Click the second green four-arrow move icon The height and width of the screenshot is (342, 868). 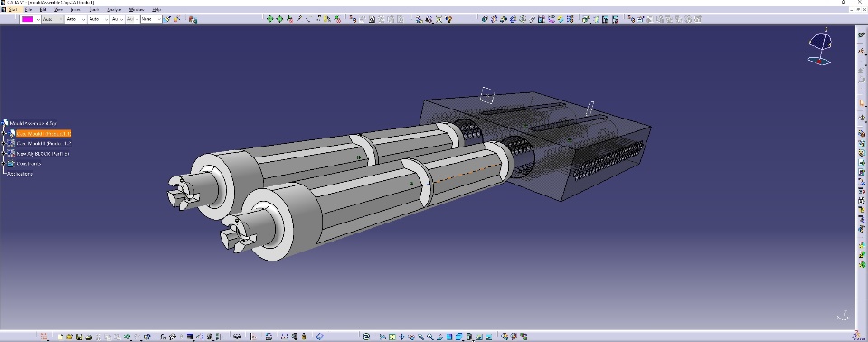click(279, 19)
